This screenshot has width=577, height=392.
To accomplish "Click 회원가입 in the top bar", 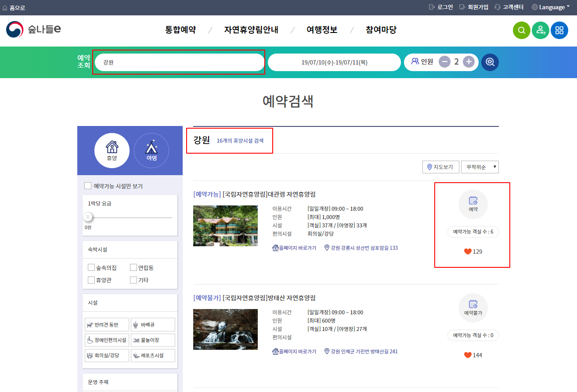I will [x=474, y=7].
